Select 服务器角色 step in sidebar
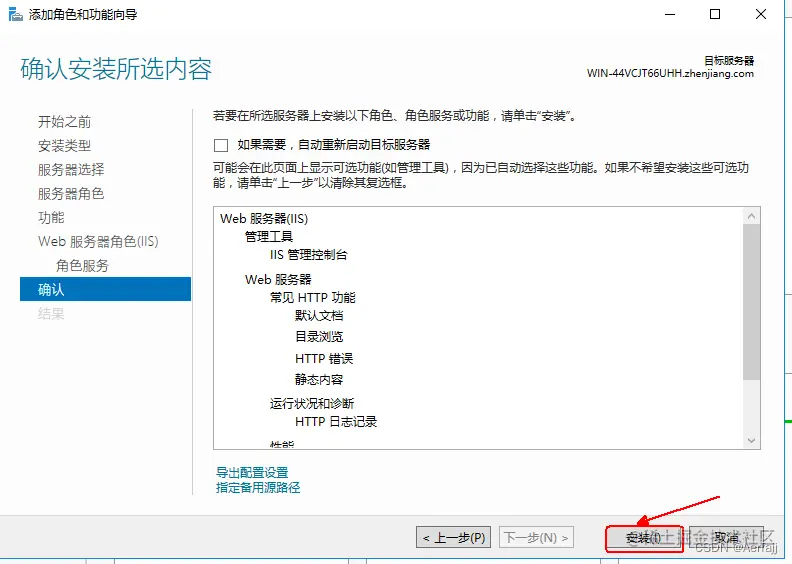 click(x=71, y=194)
